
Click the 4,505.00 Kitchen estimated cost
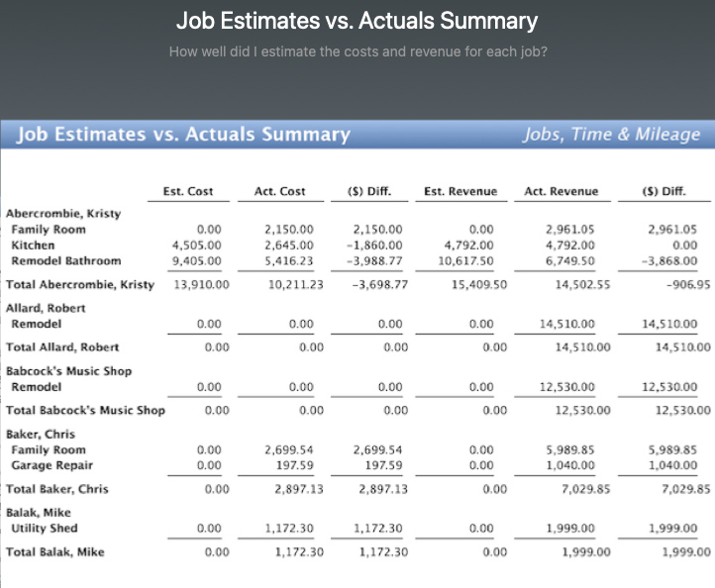click(196, 245)
